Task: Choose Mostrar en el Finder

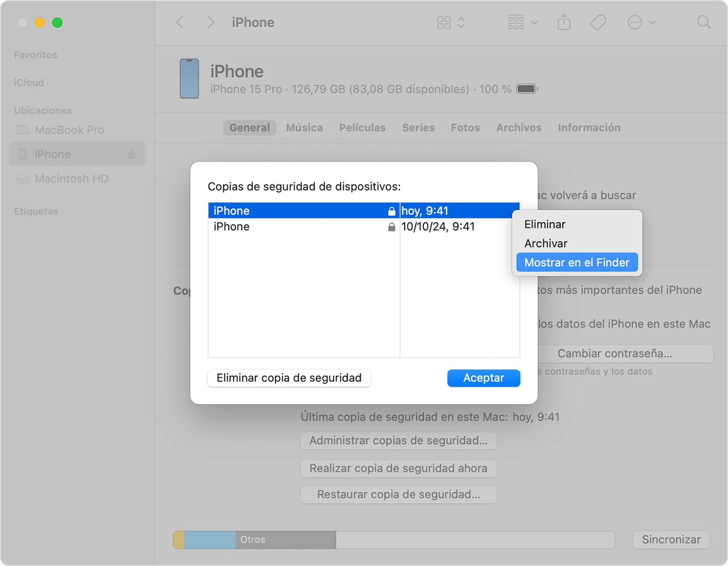Action: (577, 262)
